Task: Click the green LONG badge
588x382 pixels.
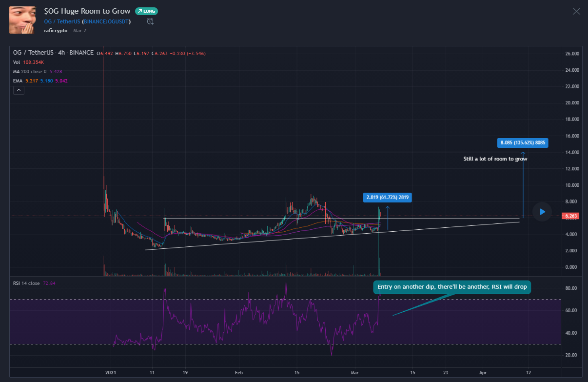Action: point(146,11)
